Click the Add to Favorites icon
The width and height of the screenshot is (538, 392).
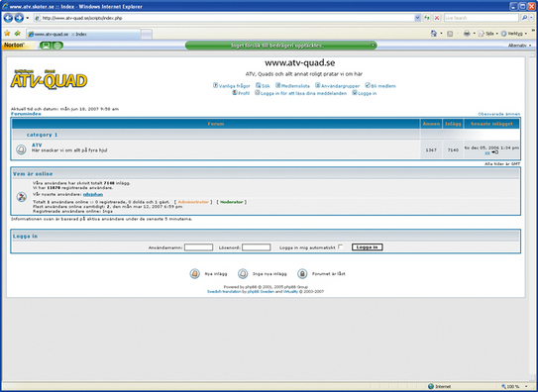coord(18,34)
